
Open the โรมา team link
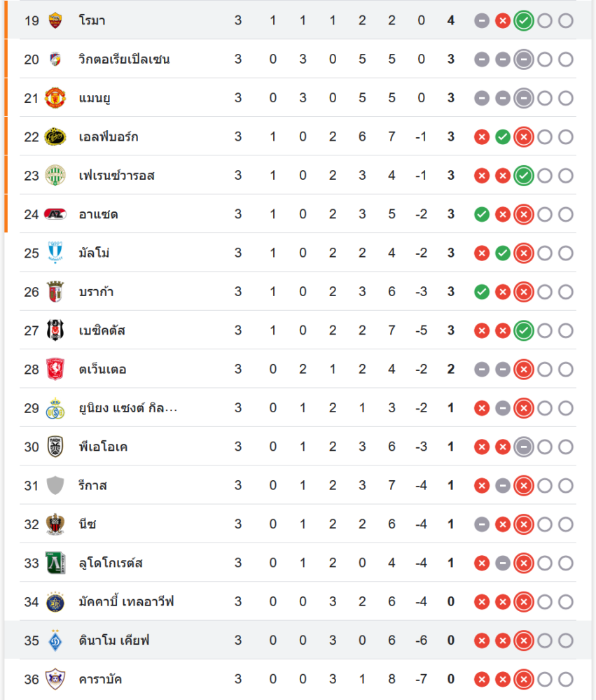[x=92, y=20]
